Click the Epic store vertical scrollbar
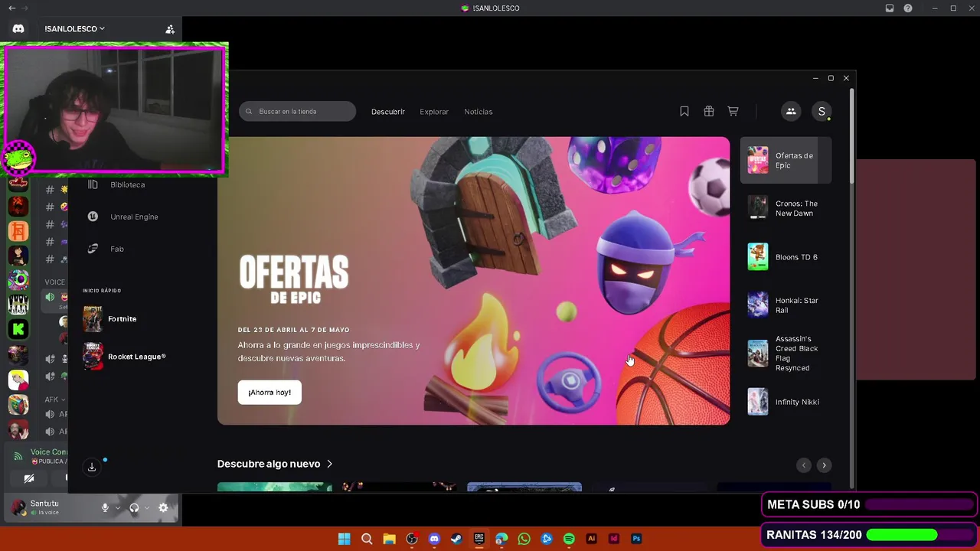 coord(852,136)
